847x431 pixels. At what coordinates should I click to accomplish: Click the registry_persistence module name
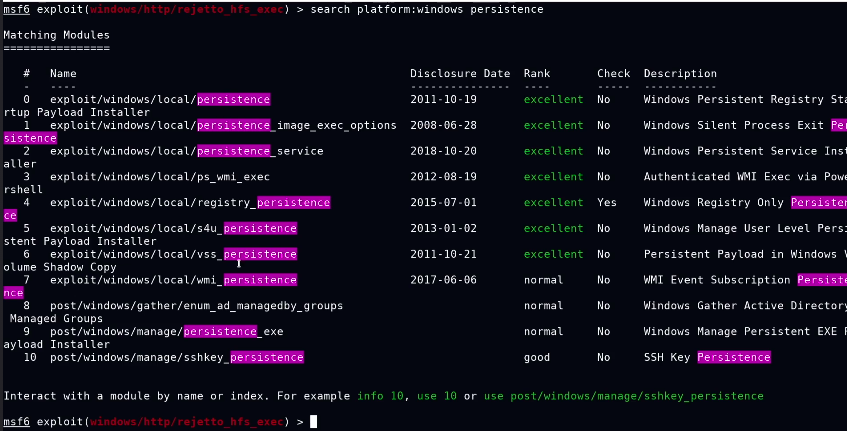190,202
